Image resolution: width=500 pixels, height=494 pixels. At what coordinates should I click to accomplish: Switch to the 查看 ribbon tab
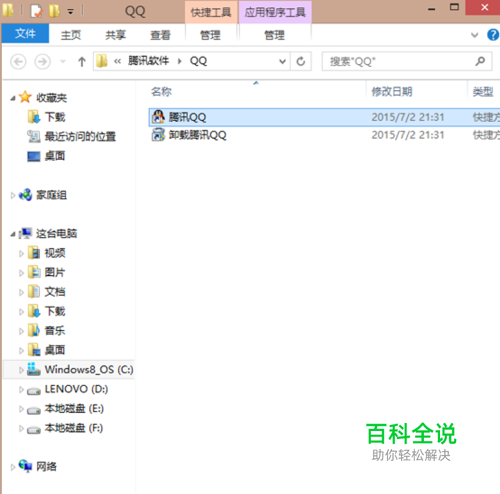160,35
